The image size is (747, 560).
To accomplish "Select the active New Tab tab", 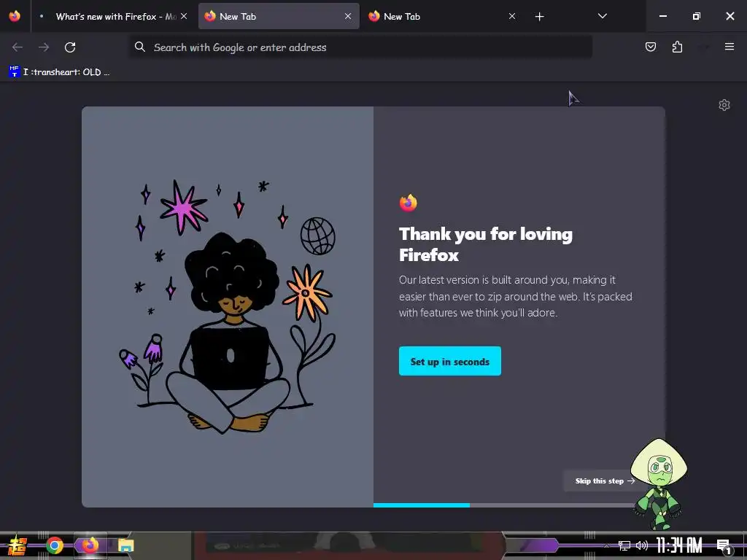I will tap(279, 16).
